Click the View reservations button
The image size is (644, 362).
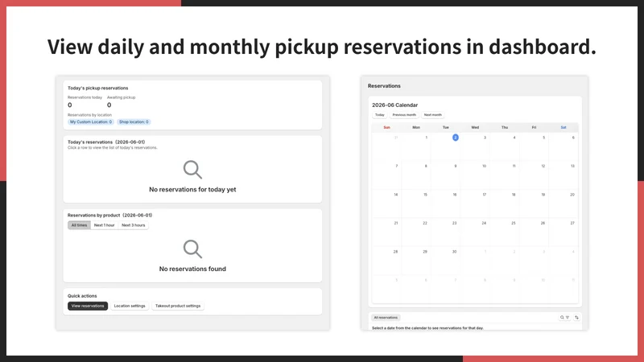pyautogui.click(x=88, y=306)
